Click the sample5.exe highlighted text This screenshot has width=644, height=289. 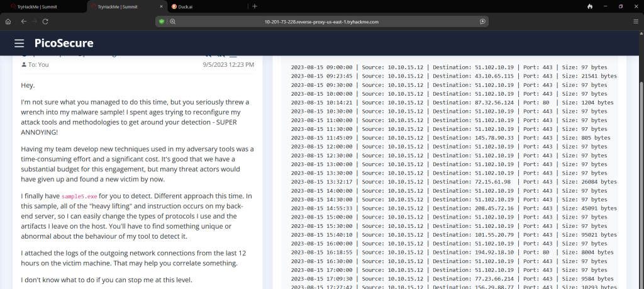79,196
